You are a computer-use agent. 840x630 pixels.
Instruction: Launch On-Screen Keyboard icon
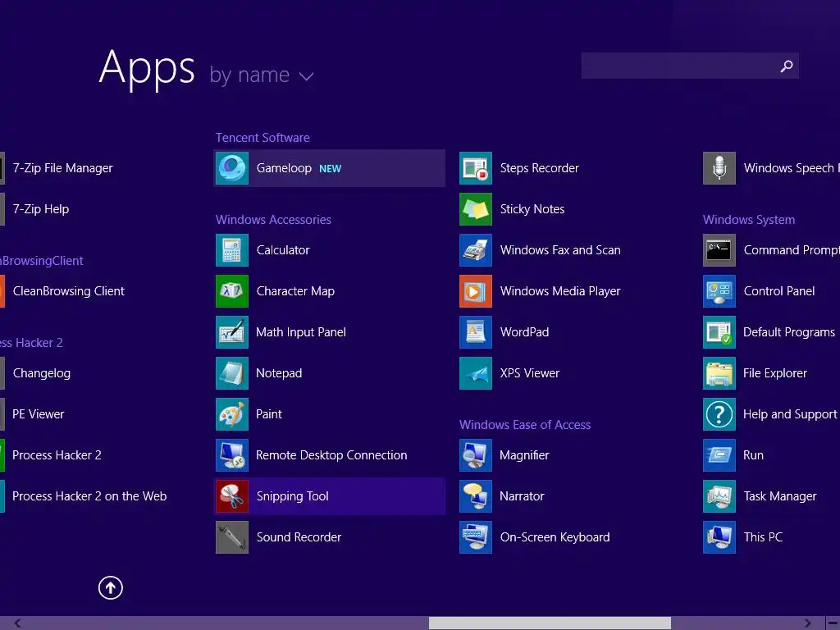[x=476, y=536]
